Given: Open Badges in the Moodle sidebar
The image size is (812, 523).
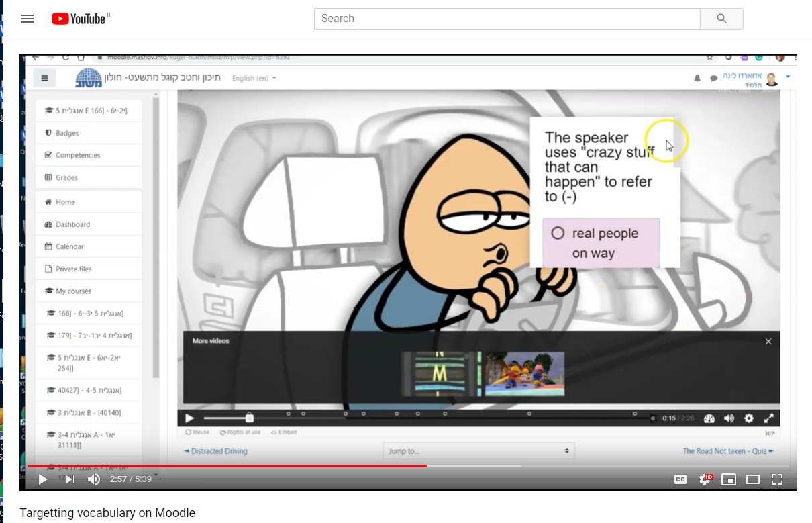Looking at the screenshot, I should [89, 133].
